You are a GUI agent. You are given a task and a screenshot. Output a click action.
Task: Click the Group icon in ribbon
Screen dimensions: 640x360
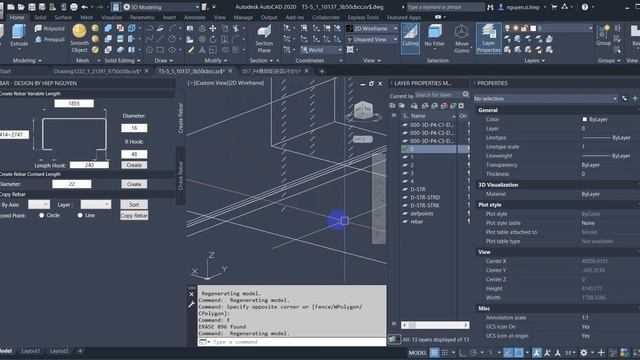pos(603,36)
